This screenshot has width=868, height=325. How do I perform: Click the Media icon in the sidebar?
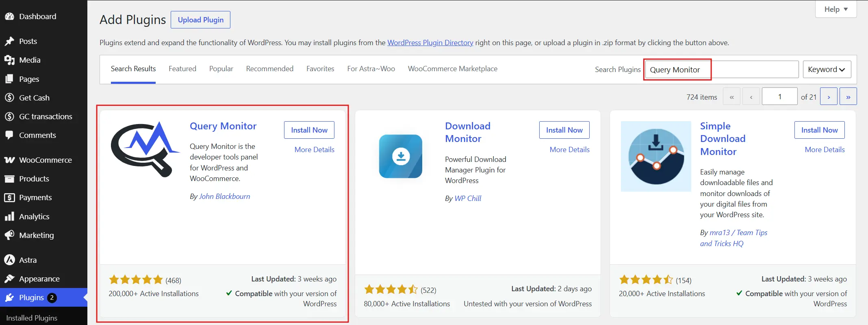[9, 60]
